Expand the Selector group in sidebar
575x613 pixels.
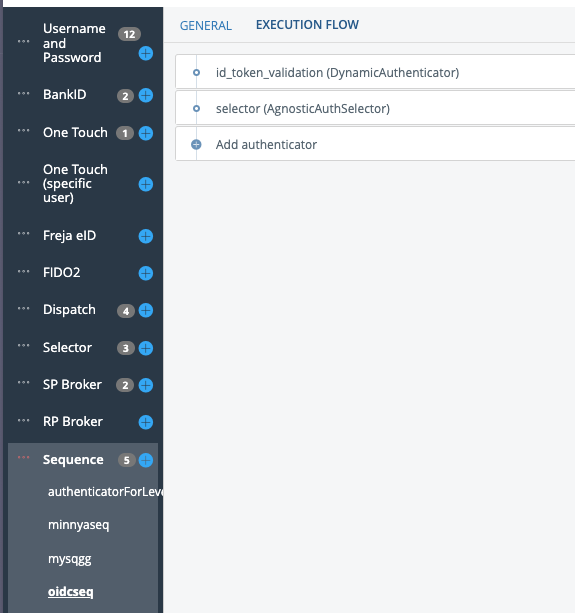coord(67,347)
